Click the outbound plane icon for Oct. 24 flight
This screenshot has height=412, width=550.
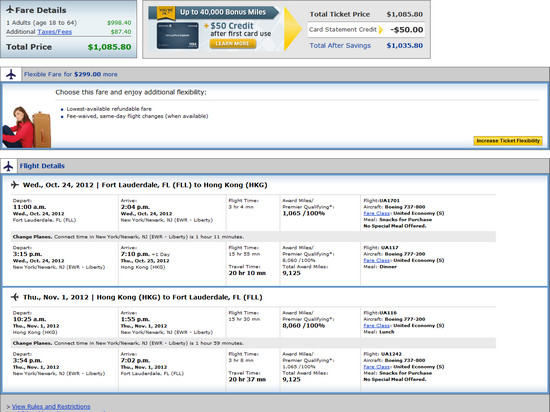point(14,184)
